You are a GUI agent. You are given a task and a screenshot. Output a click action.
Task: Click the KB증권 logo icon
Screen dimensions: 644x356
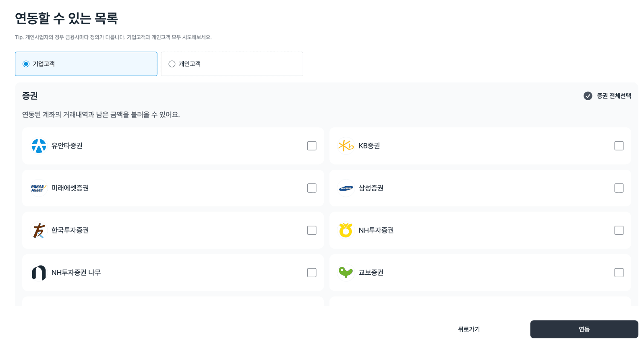[346, 146]
